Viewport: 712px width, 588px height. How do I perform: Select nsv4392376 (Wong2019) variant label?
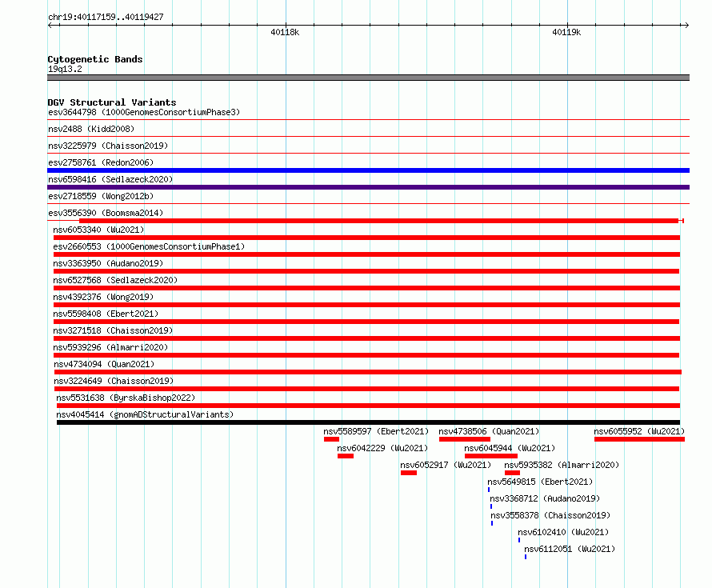103,297
